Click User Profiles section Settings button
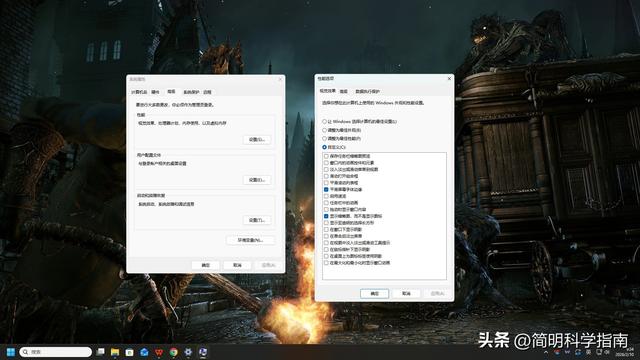This screenshot has width=640, height=360. pos(257,180)
